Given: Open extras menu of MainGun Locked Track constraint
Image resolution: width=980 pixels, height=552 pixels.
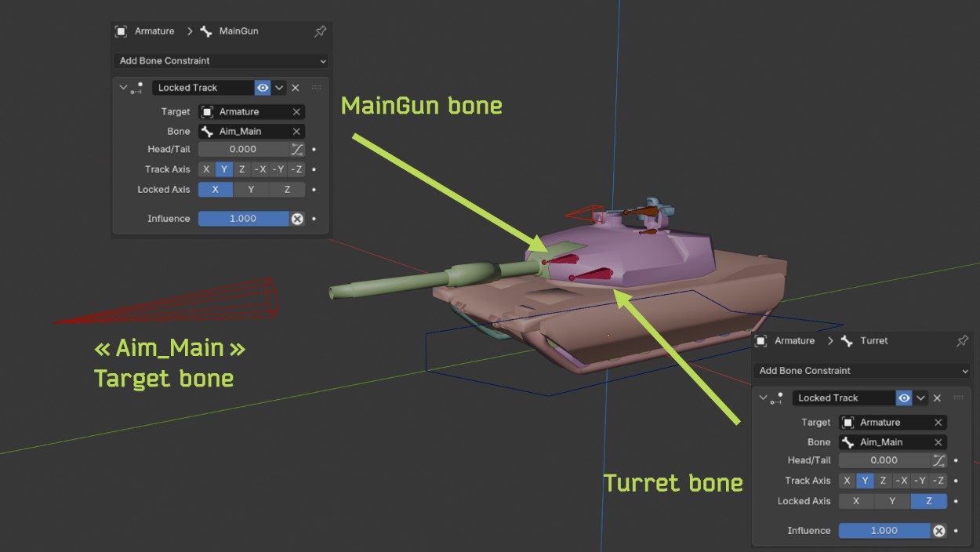Looking at the screenshot, I should tap(279, 88).
